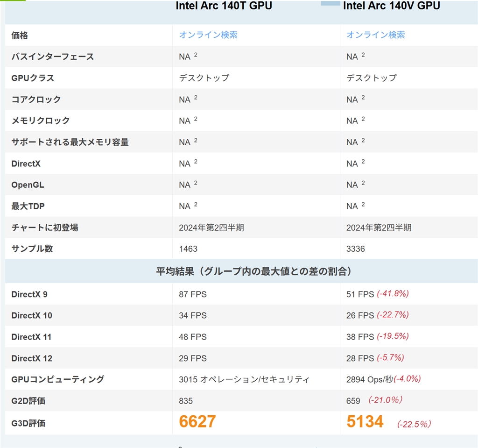This screenshot has width=478, height=448.
Task: Click the 価格 row label
Action: coord(20,36)
